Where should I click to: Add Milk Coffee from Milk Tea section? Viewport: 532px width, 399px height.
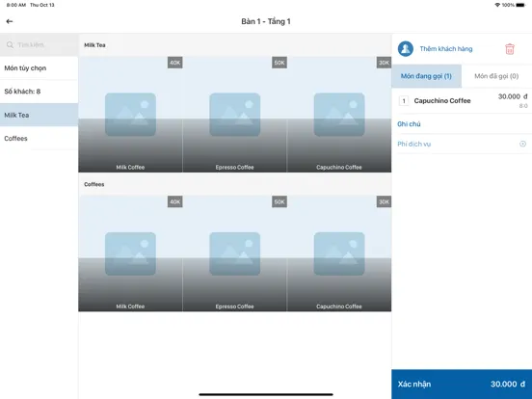[x=130, y=115]
